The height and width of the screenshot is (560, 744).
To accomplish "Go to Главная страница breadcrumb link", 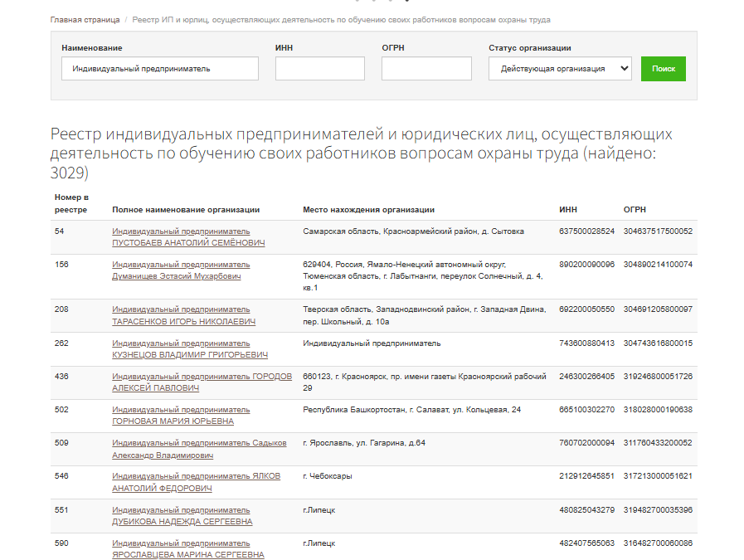I will pyautogui.click(x=85, y=19).
